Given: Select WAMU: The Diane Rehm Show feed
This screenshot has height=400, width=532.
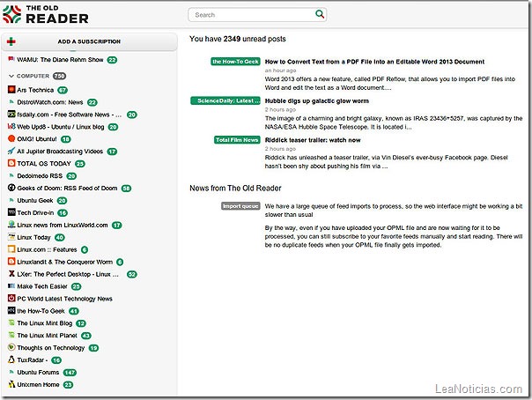Looking at the screenshot, I should pyautogui.click(x=60, y=60).
